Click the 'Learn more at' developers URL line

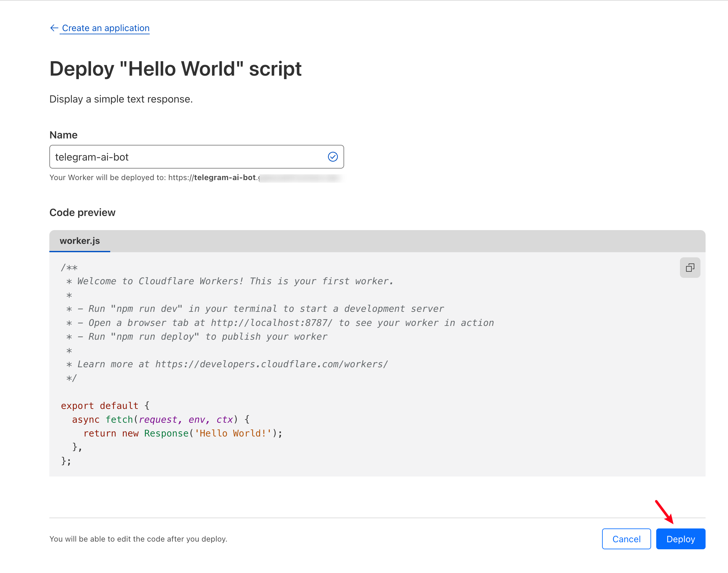pyautogui.click(x=227, y=364)
